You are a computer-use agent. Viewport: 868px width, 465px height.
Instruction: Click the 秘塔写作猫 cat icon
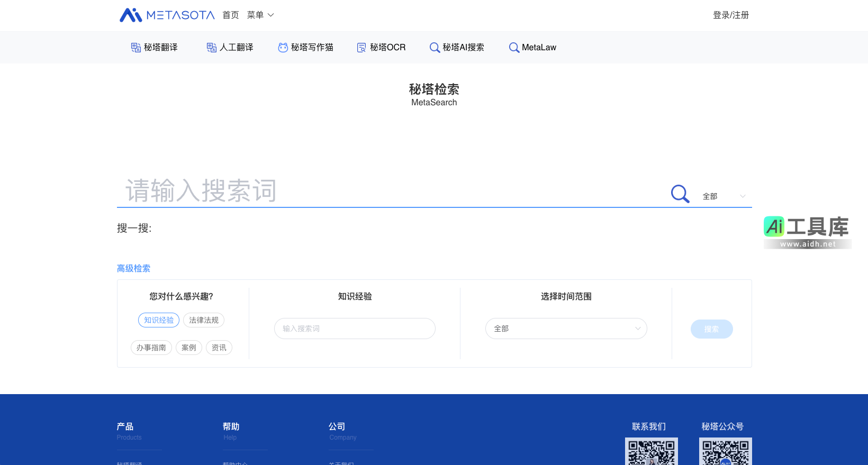click(283, 48)
